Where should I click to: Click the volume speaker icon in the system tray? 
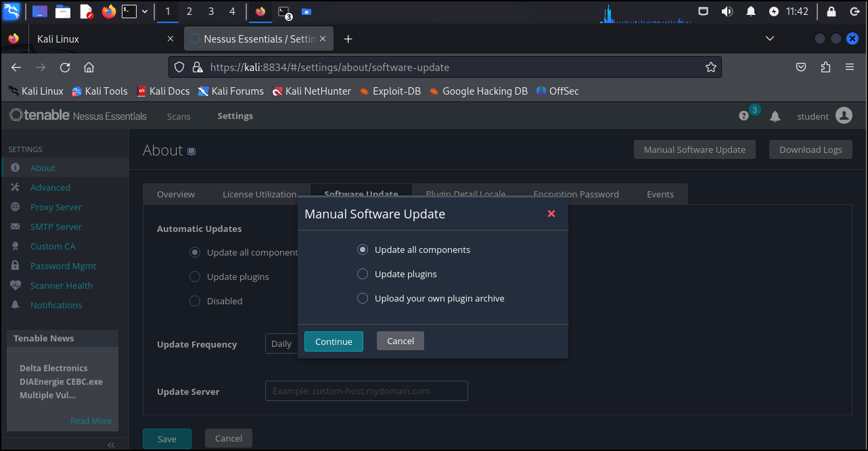[x=727, y=11]
